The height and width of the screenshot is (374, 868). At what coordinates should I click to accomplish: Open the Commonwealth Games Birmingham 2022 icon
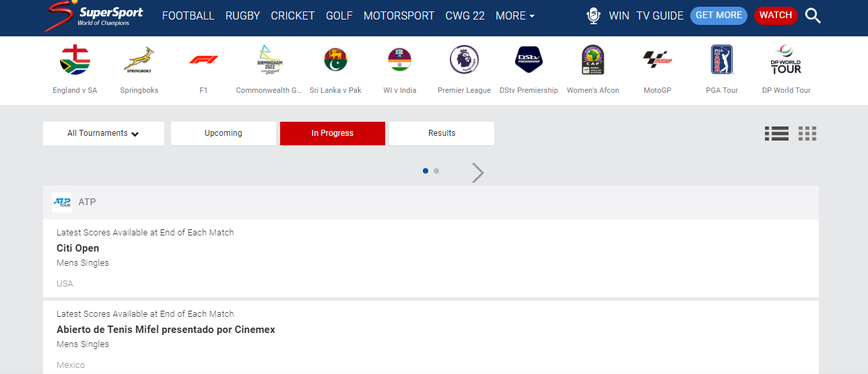tap(269, 59)
